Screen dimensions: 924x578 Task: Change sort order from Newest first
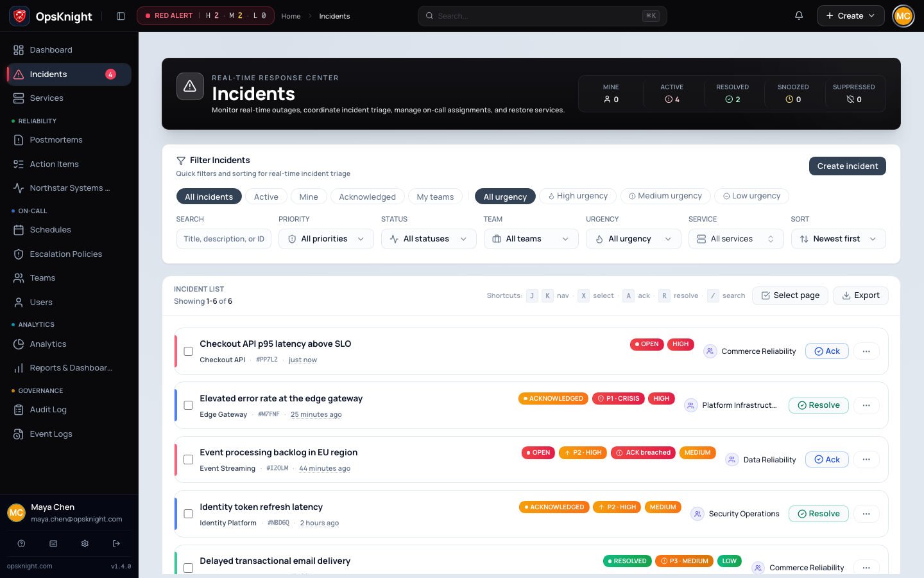click(x=839, y=239)
